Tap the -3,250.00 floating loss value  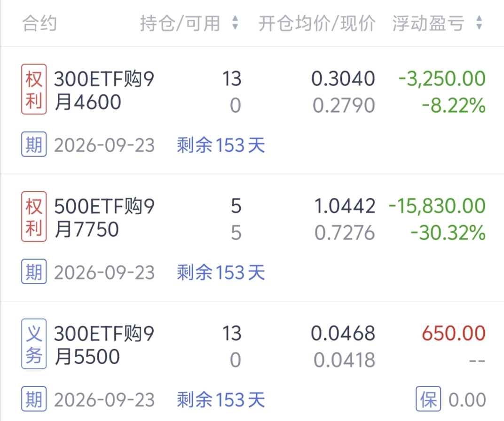[x=441, y=78]
